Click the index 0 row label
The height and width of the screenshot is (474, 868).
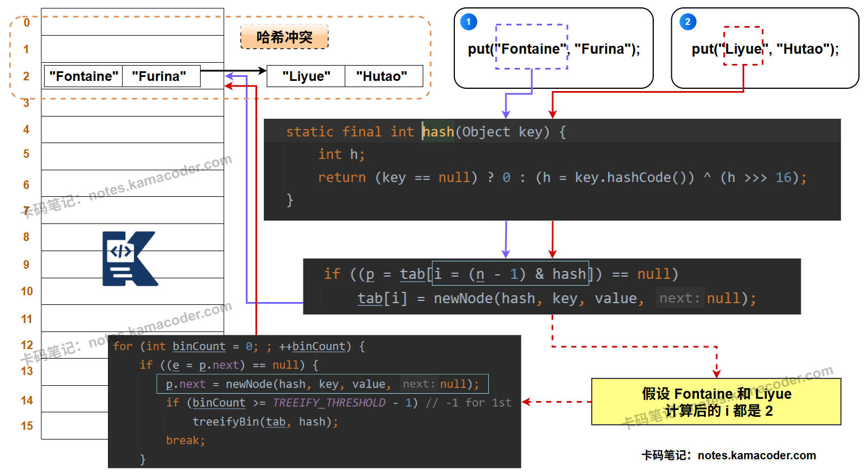click(27, 23)
